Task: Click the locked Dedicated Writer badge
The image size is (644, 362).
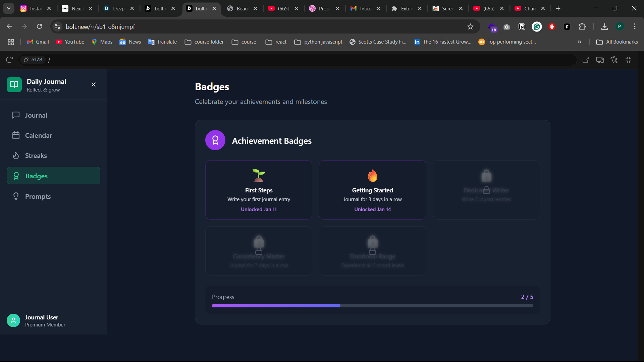Action: [x=486, y=190]
